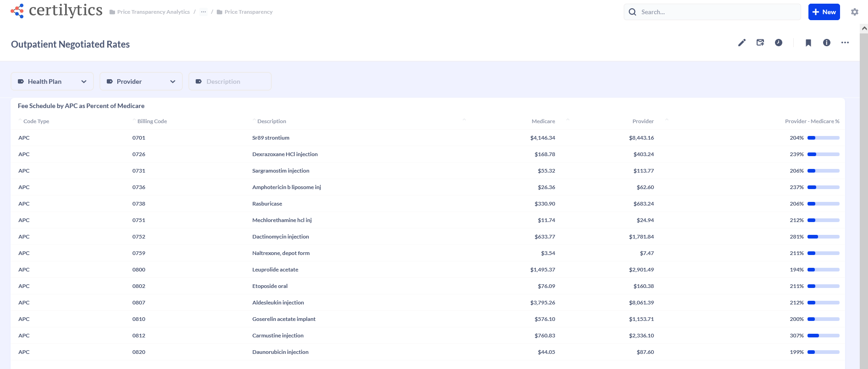Image resolution: width=868 pixels, height=369 pixels.
Task: Click Provider value $8,443.16
Action: [642, 138]
